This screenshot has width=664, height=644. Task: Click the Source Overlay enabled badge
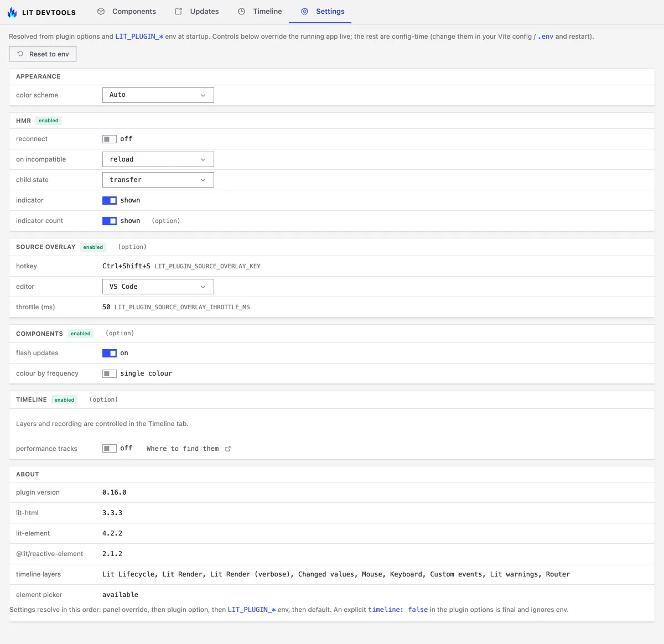(93, 247)
